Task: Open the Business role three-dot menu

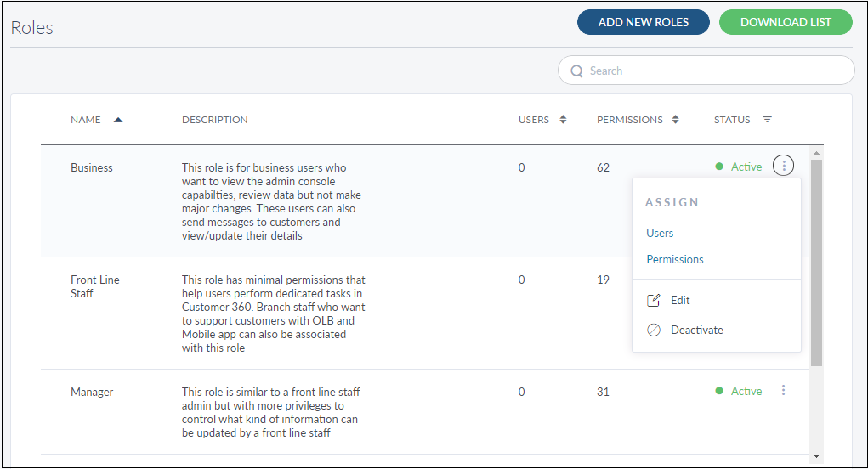Action: tap(783, 167)
